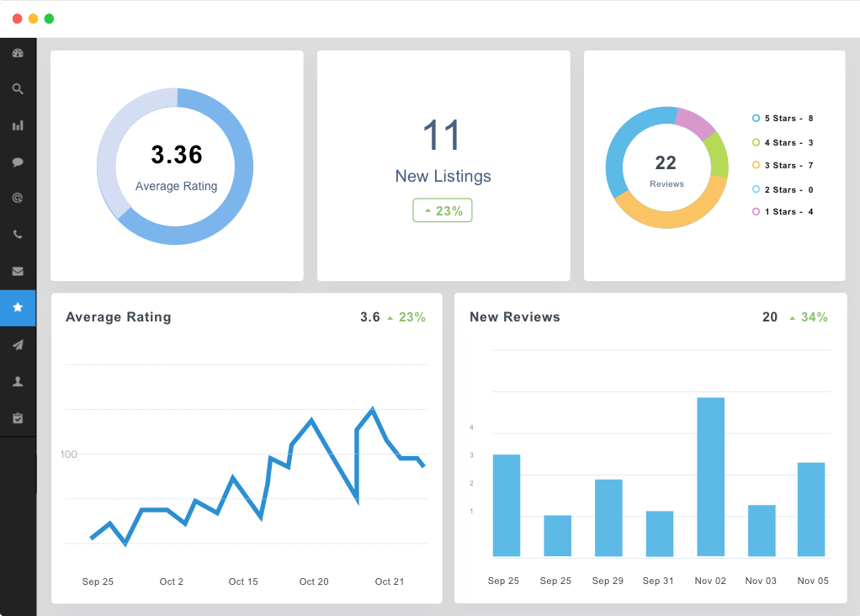Toggle the 3 Stars legend marker
The width and height of the screenshot is (860, 616).
(x=756, y=165)
